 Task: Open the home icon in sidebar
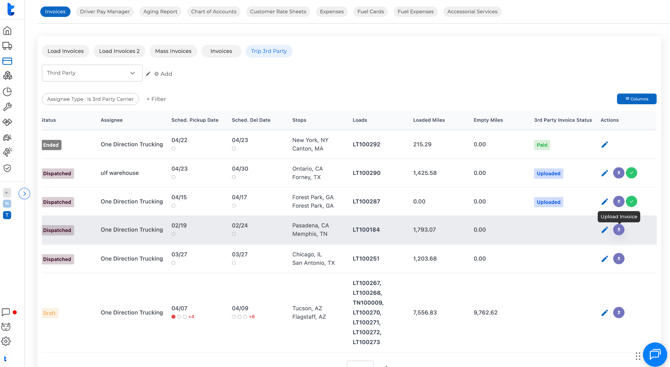7,31
